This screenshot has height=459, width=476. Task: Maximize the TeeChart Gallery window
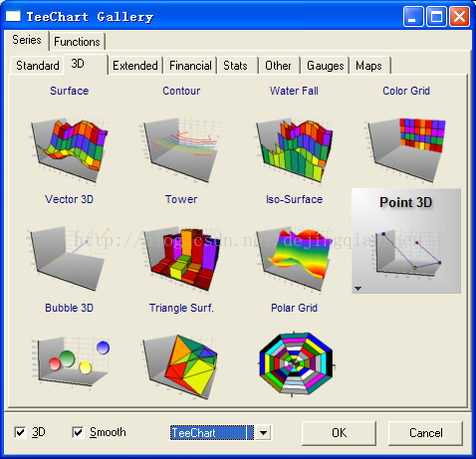(x=436, y=16)
